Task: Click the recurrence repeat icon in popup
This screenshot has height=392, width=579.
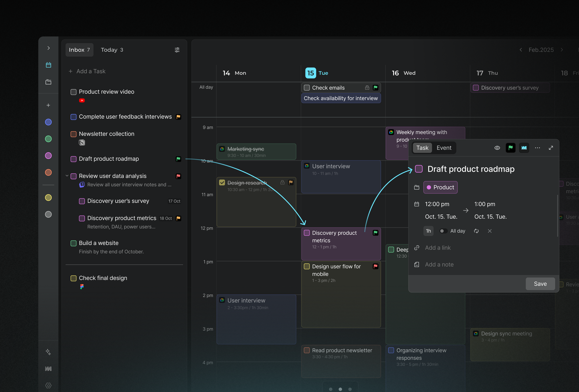Action: [x=476, y=231]
